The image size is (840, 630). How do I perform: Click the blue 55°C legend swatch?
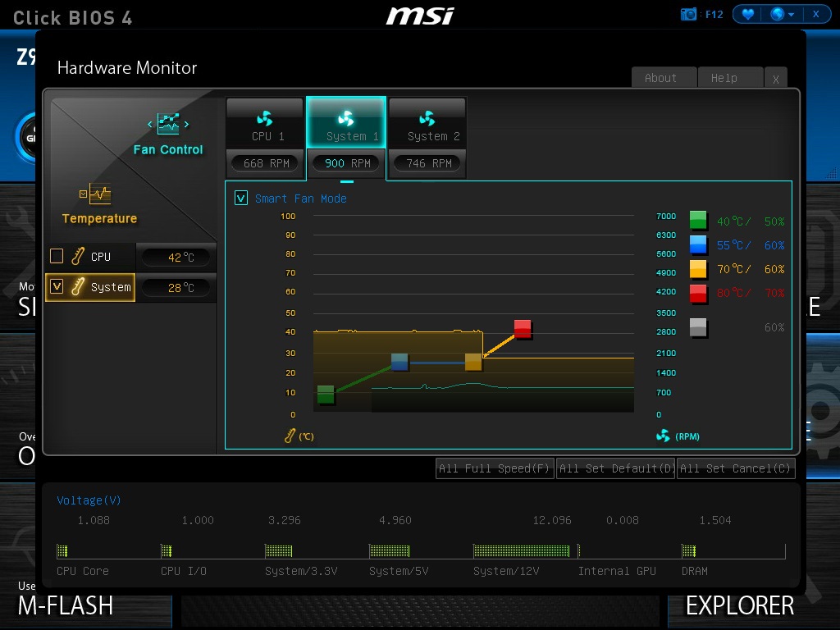[697, 244]
